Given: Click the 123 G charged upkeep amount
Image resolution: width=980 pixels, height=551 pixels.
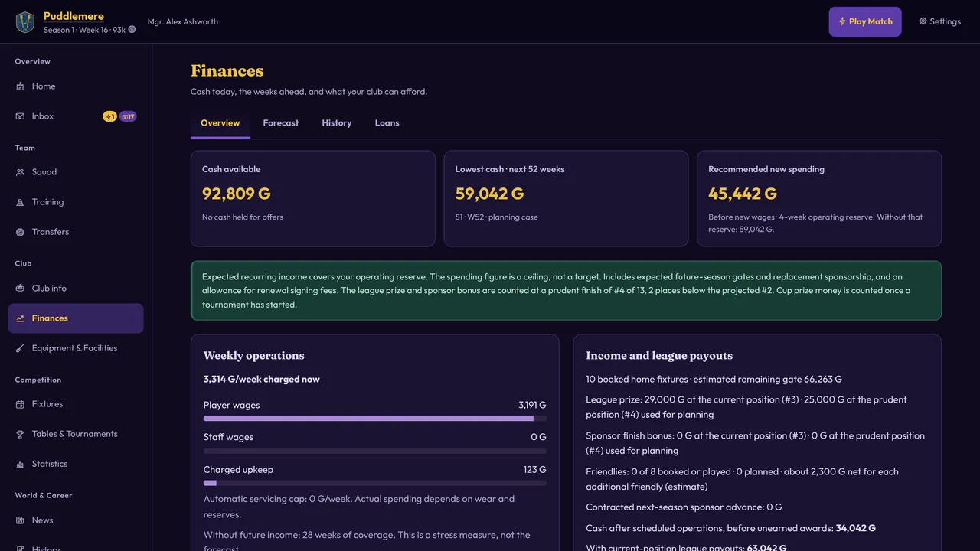Looking at the screenshot, I should point(535,469).
